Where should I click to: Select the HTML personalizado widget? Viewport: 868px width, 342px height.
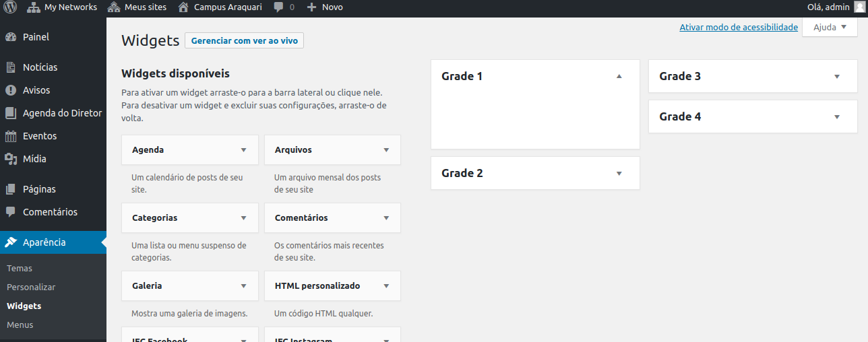pyautogui.click(x=317, y=286)
